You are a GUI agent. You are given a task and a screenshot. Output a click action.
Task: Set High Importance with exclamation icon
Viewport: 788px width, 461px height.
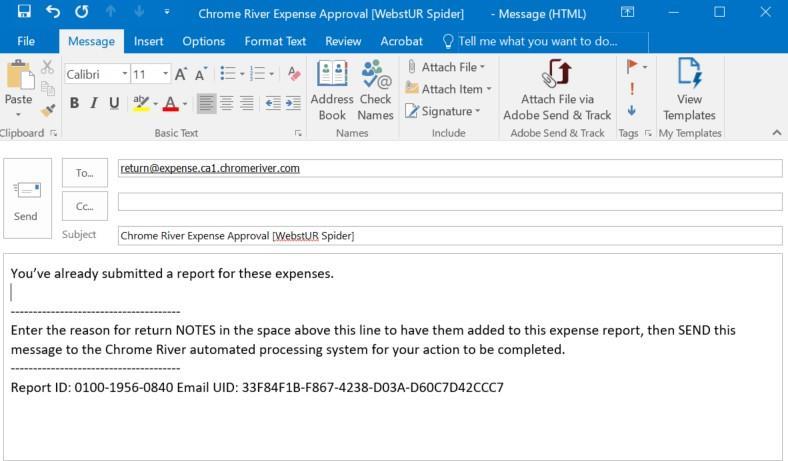[x=632, y=88]
